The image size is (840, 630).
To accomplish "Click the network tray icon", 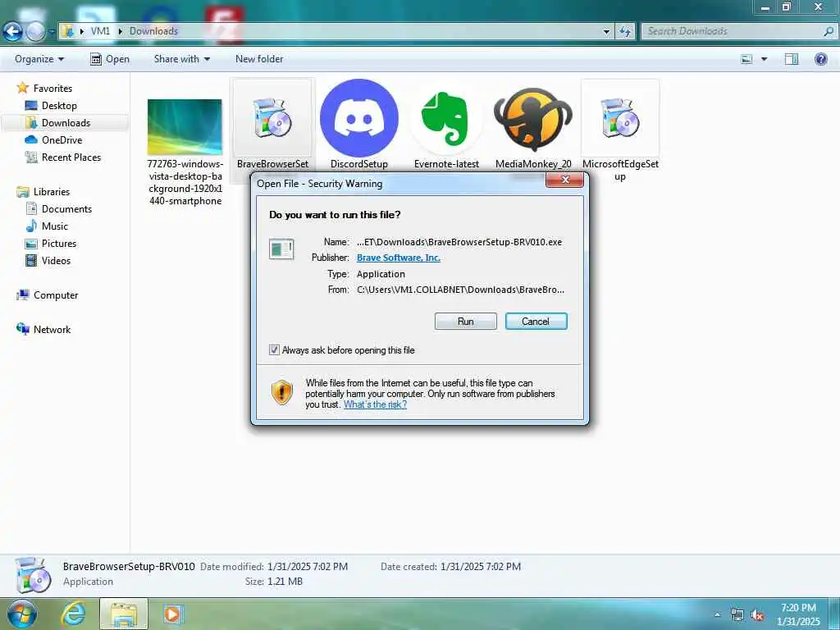I will pyautogui.click(x=737, y=614).
